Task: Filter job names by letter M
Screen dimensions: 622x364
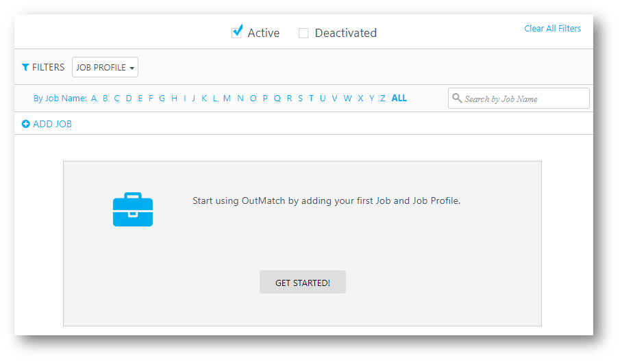Action: 227,98
